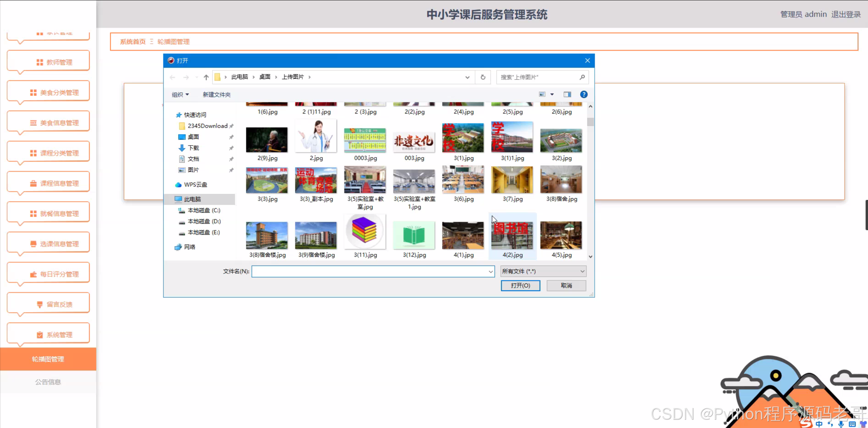Click the refresh icon beside address bar
The width and height of the screenshot is (868, 428).
(x=483, y=77)
